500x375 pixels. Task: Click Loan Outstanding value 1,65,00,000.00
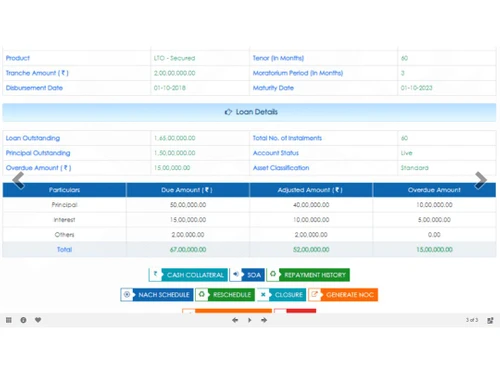[x=175, y=138]
